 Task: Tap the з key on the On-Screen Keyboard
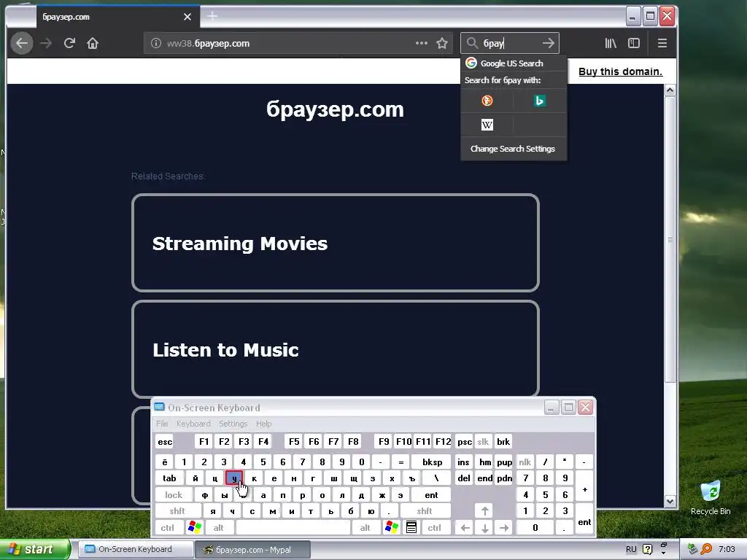(x=373, y=478)
